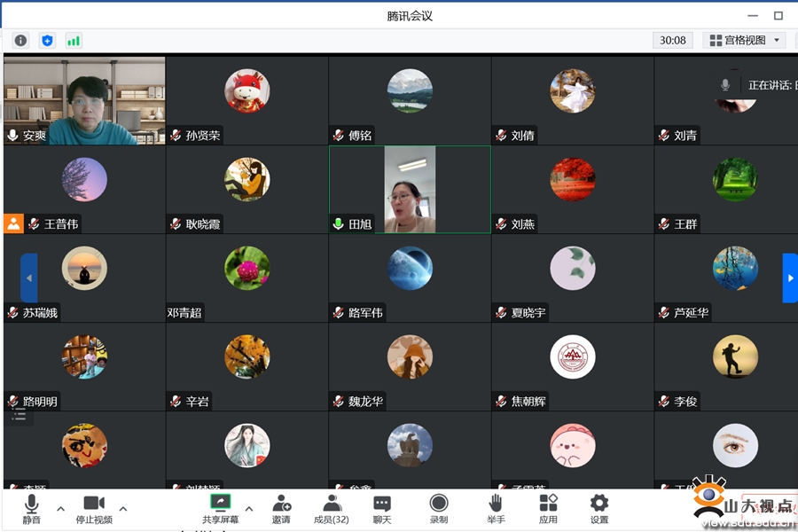Click 刘倩's white dress avatar
The image size is (798, 532).
[x=573, y=90]
